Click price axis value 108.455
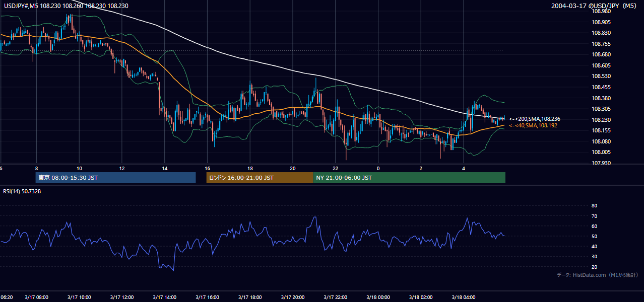 pyautogui.click(x=601, y=87)
